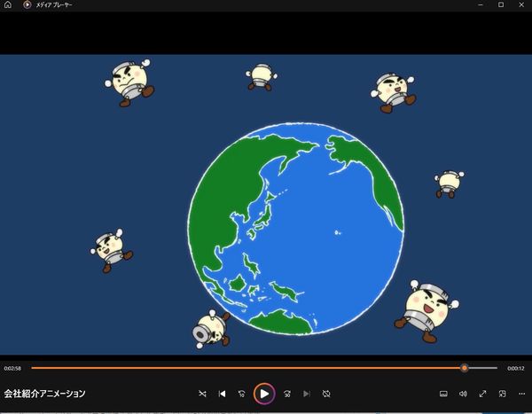The image size is (532, 414).
Task: Toggle repeat mode
Action: (326, 393)
